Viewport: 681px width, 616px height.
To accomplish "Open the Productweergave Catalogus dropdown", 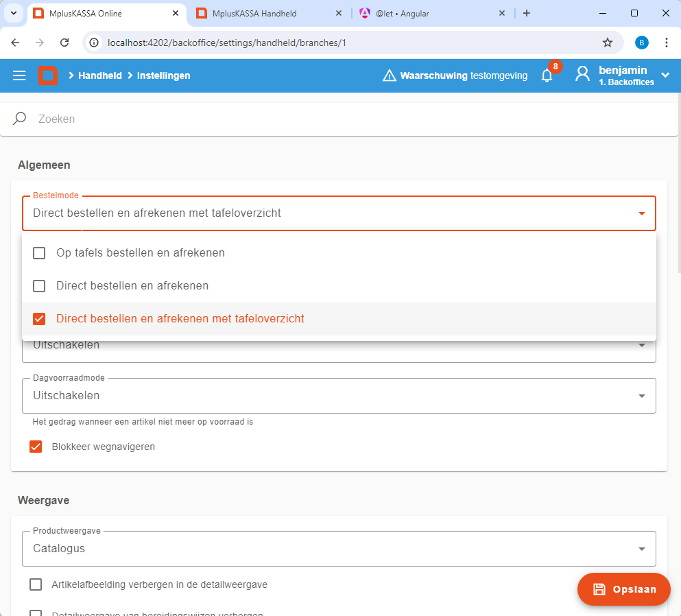I will coord(339,549).
